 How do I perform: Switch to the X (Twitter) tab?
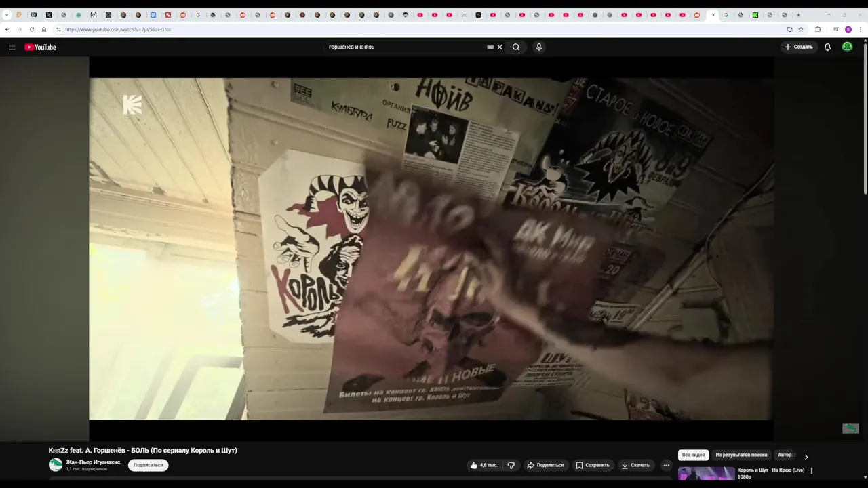click(x=49, y=15)
